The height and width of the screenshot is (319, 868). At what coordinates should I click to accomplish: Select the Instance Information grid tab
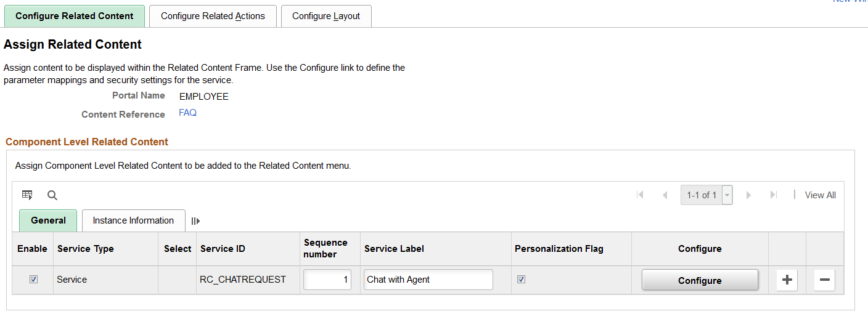(133, 220)
